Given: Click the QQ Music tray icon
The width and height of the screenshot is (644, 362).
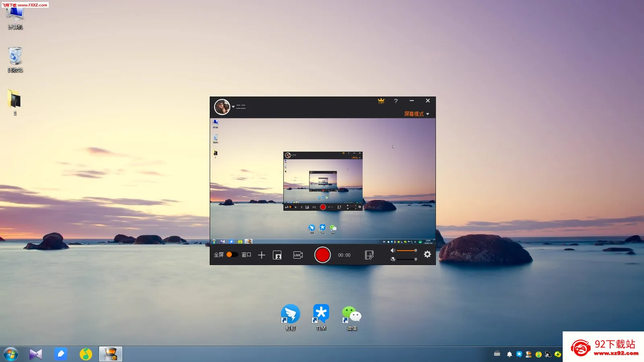Looking at the screenshot, I should pyautogui.click(x=539, y=354).
